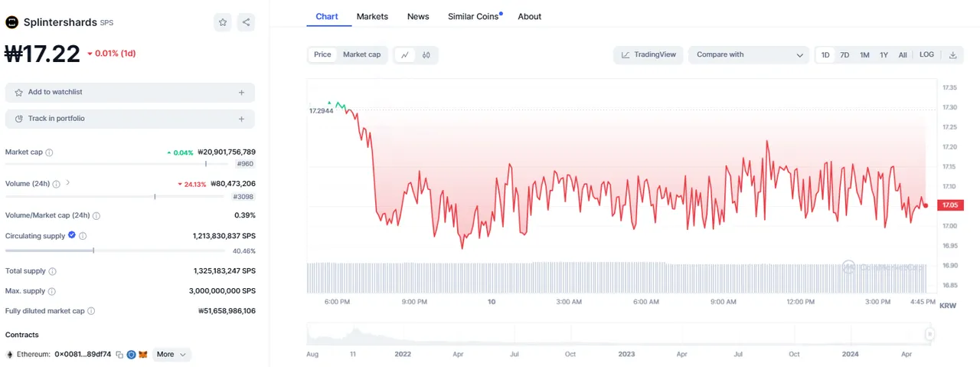Click the historical overview mini chart

coord(617,334)
